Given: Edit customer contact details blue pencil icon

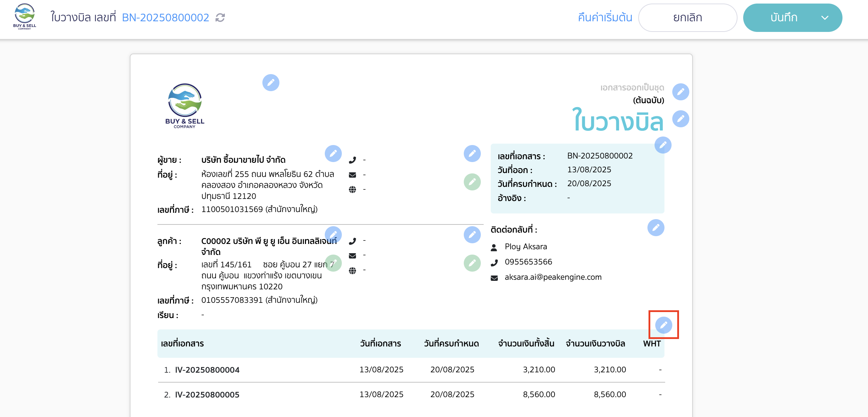Looking at the screenshot, I should (x=472, y=235).
